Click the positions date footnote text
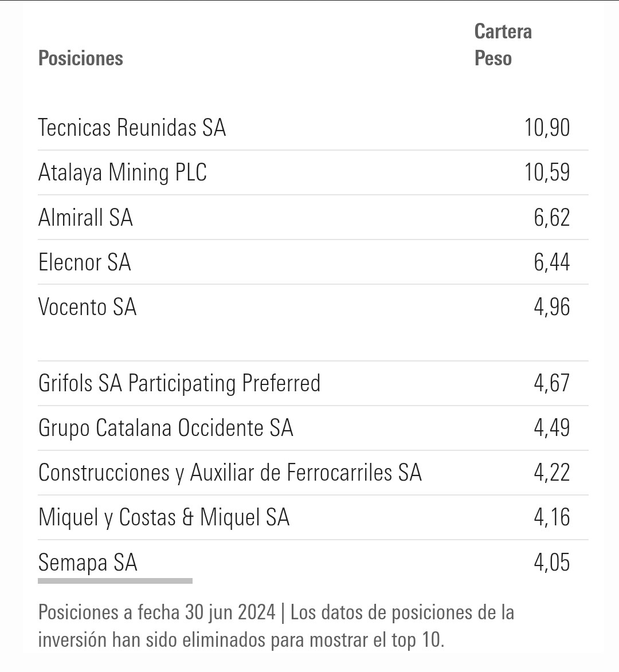This screenshot has width=619, height=672. 276,626
